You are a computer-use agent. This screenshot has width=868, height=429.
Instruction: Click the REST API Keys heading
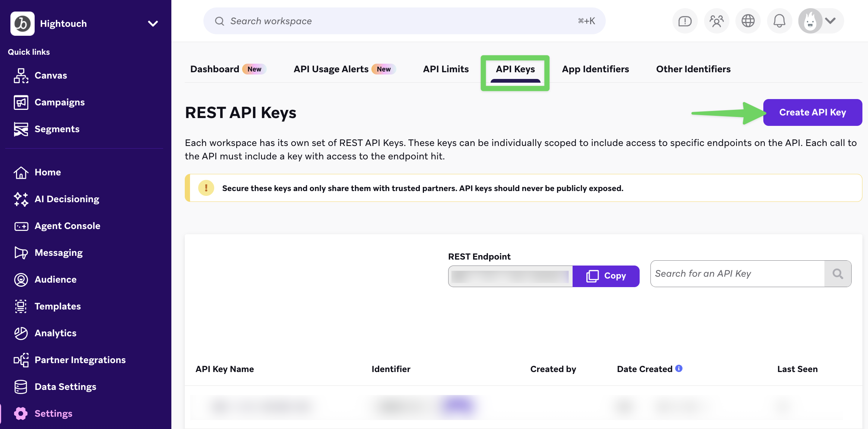(241, 112)
